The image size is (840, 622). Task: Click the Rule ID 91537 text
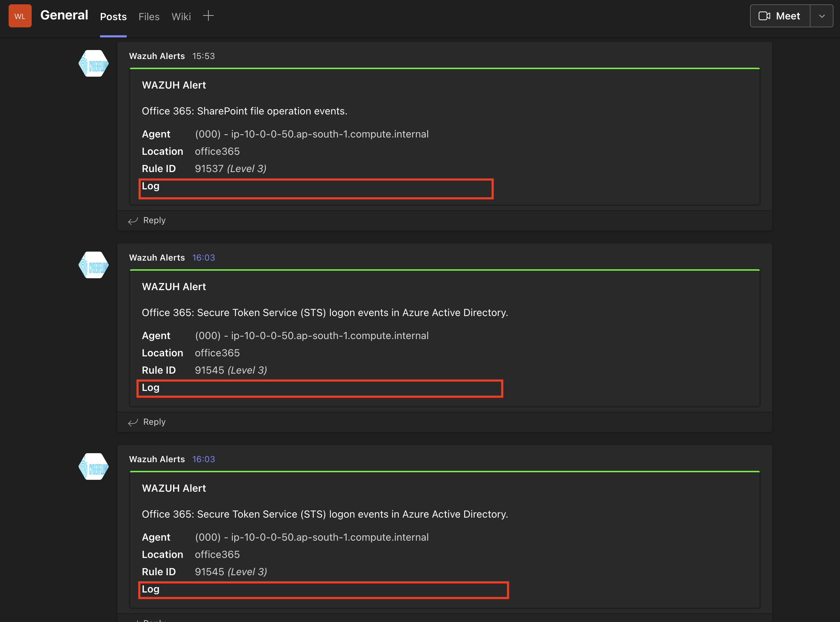point(209,168)
